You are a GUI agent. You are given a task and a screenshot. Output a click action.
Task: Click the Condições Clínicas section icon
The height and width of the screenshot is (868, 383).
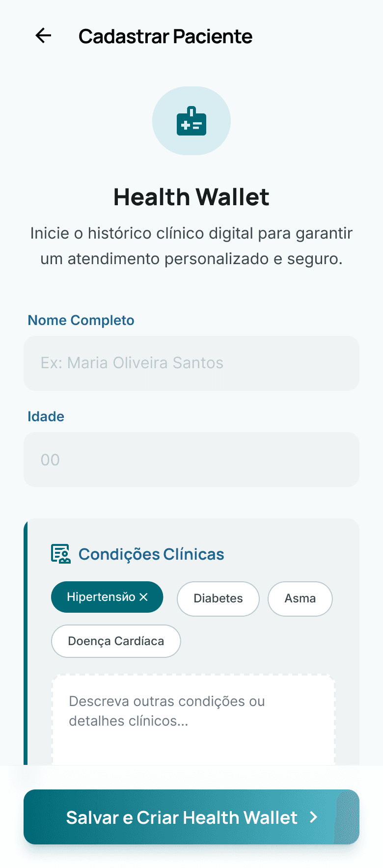point(61,554)
